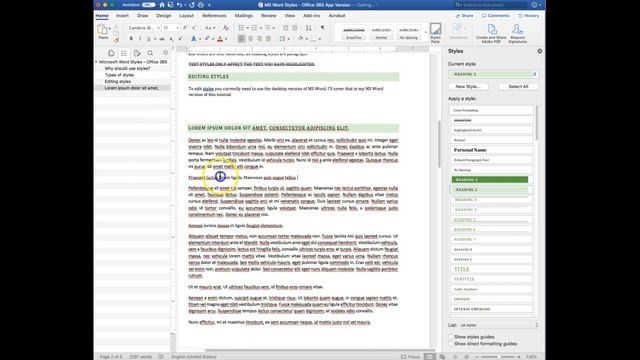Show paragraph marks with pilcrow icon
The image size is (640, 360).
point(322,28)
